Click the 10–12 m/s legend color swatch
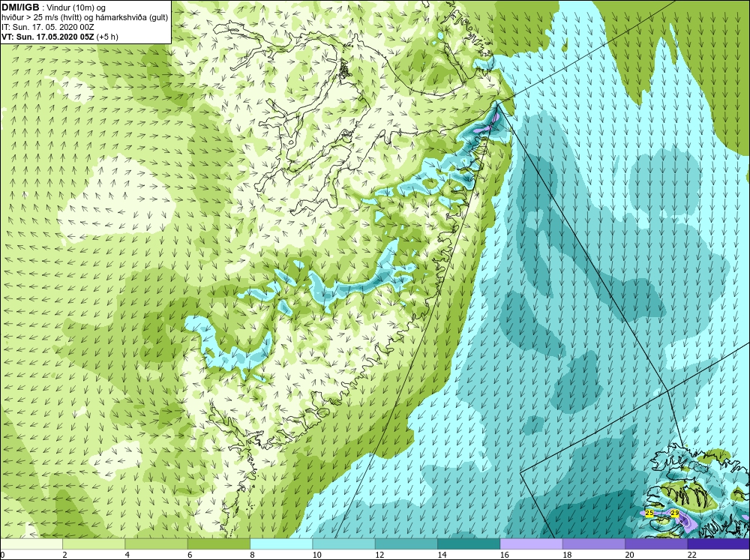 [x=344, y=544]
